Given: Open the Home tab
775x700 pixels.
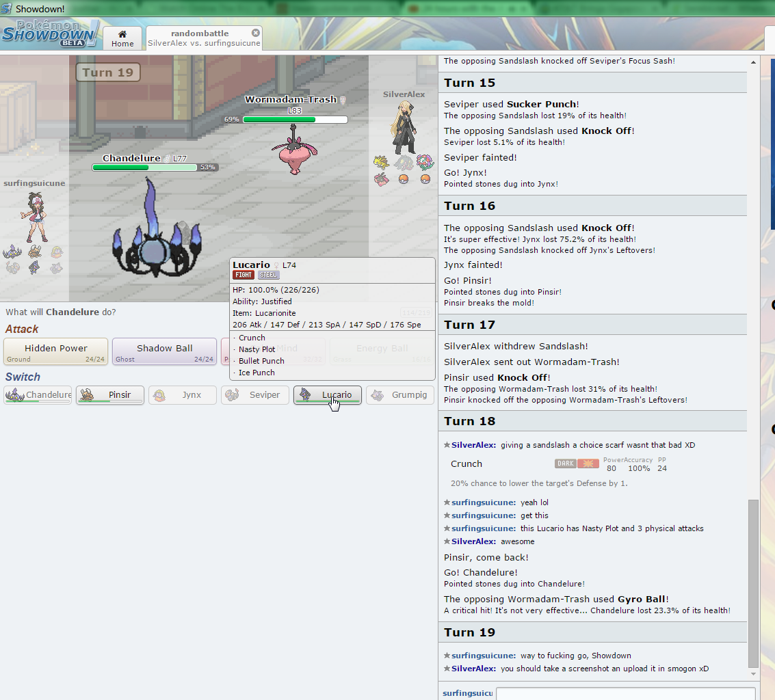Looking at the screenshot, I should [x=122, y=38].
